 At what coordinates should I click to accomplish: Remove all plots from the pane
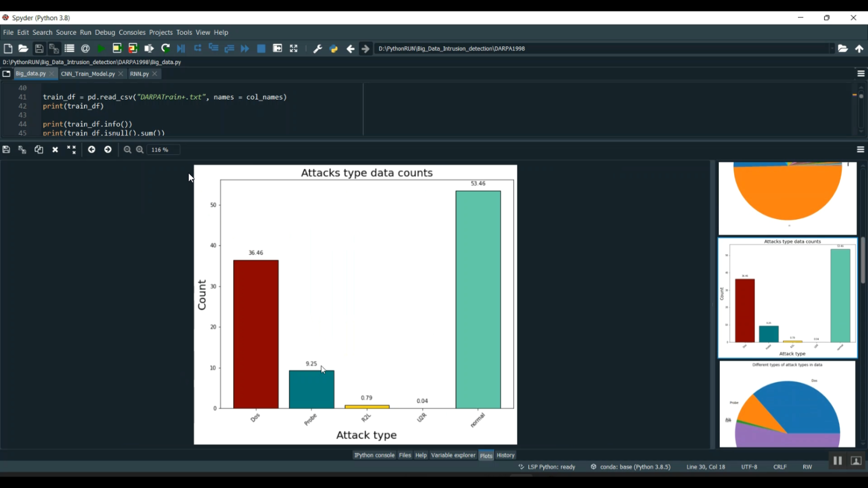[71, 150]
